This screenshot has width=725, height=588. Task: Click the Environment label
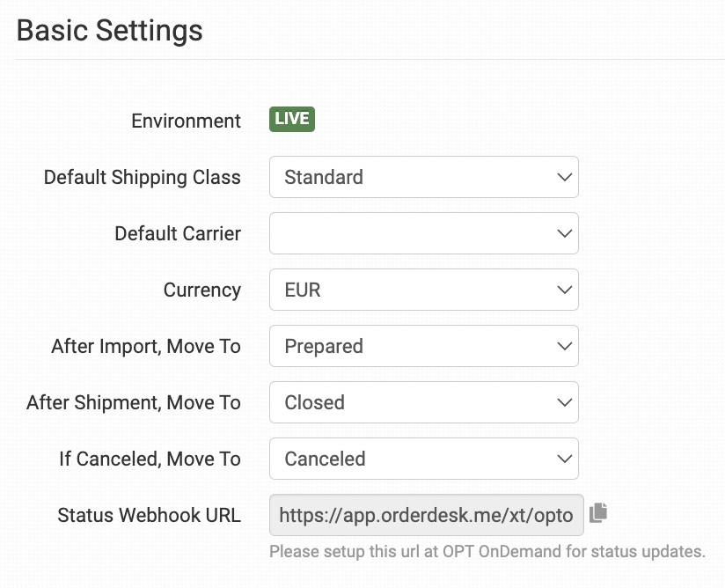(x=186, y=121)
